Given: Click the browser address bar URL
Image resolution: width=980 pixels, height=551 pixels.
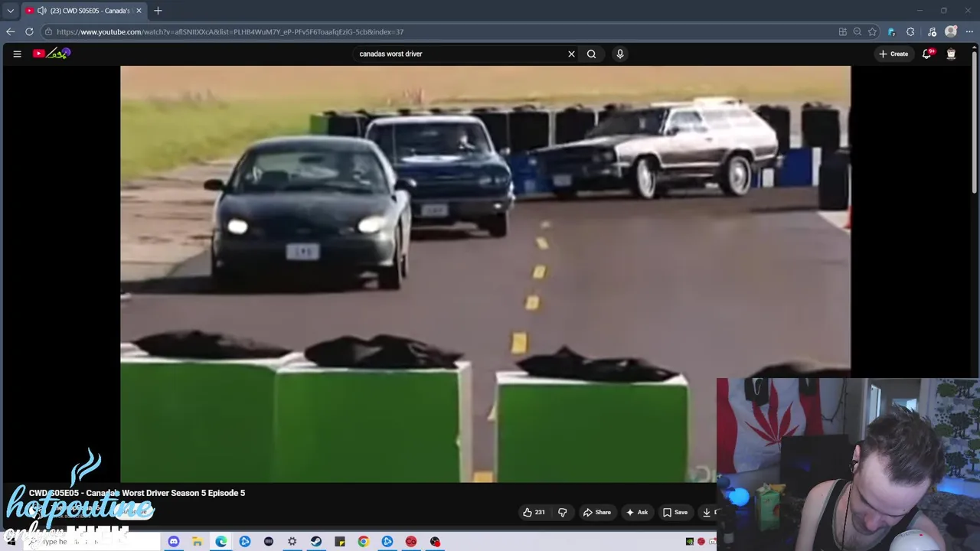Looking at the screenshot, I should tap(230, 32).
